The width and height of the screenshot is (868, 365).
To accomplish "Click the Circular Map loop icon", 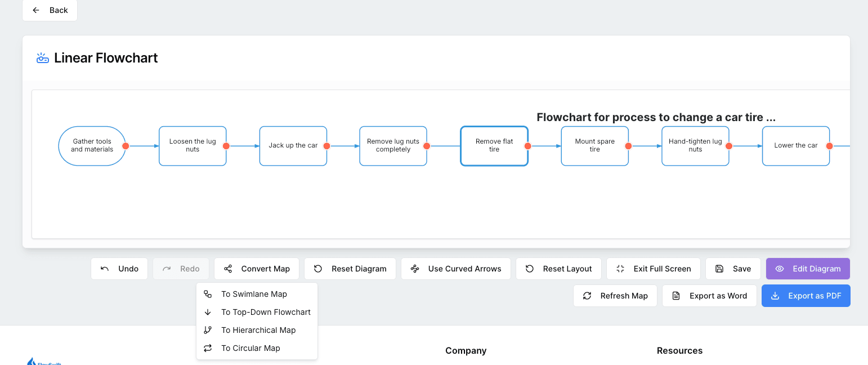I will (x=208, y=348).
